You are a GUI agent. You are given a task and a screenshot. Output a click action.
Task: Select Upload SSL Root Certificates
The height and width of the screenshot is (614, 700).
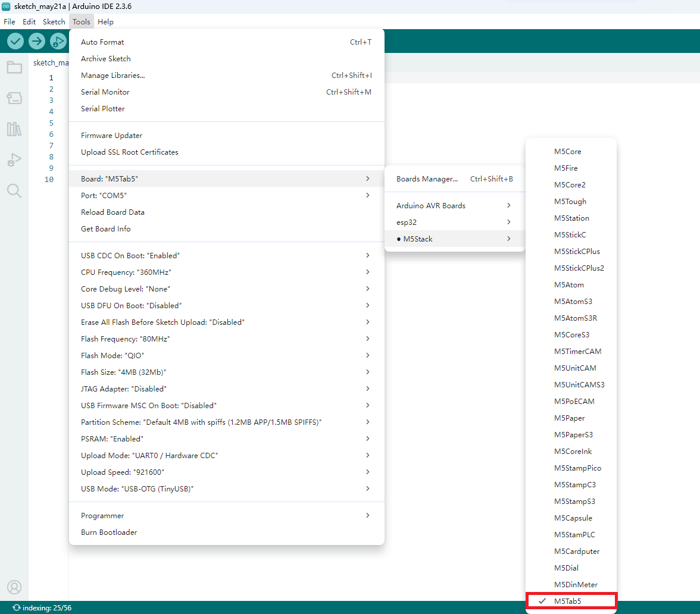pyautogui.click(x=227, y=152)
